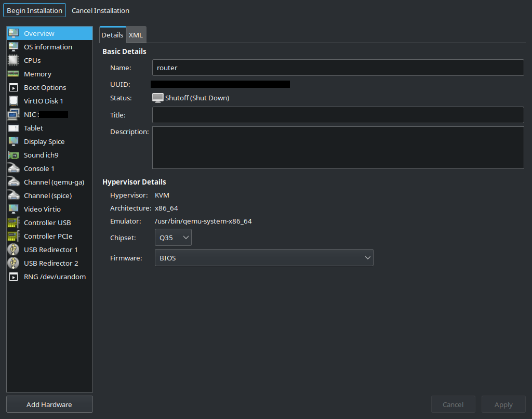Click the NIC network icon
The image size is (532, 419).
tap(14, 114)
